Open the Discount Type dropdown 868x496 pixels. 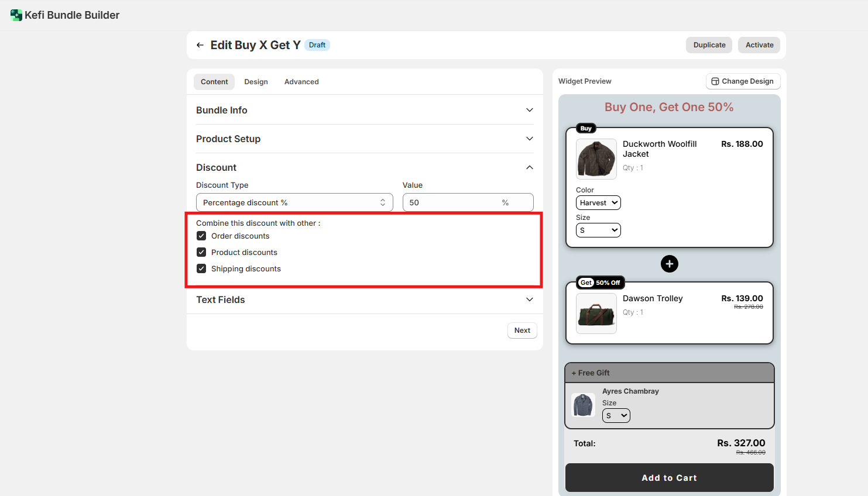pyautogui.click(x=294, y=202)
